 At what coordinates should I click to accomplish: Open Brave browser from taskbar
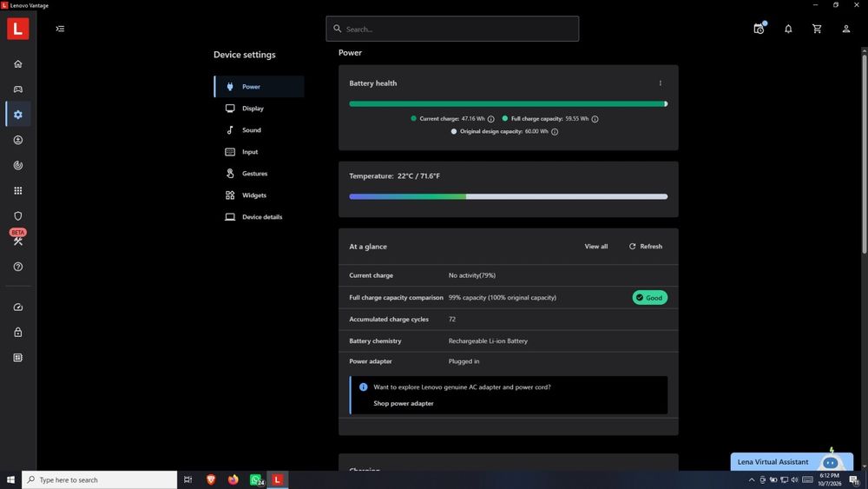pyautogui.click(x=210, y=479)
